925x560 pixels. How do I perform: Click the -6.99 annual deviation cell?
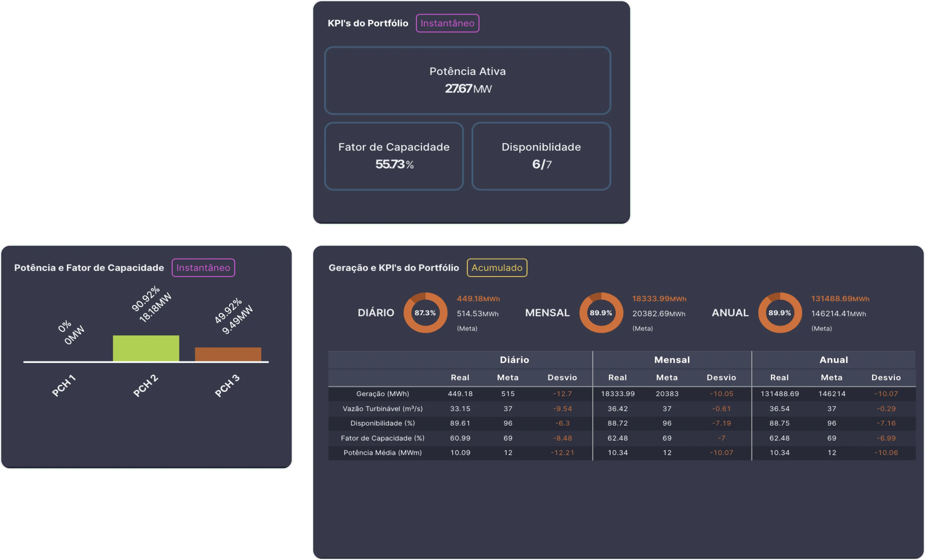886,438
